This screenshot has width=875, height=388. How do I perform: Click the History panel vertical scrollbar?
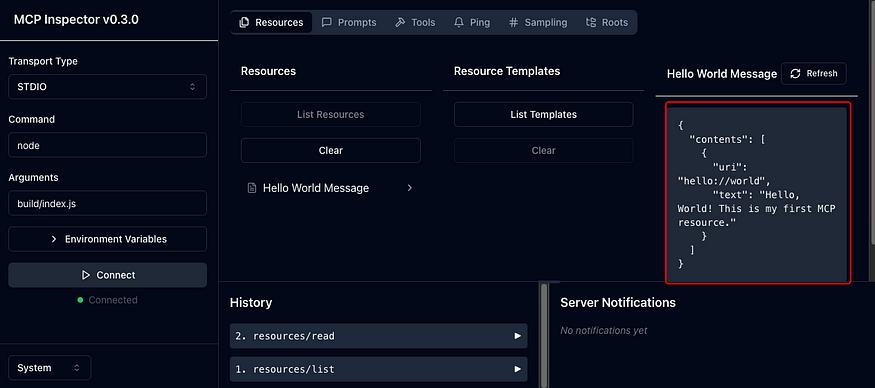(544, 335)
